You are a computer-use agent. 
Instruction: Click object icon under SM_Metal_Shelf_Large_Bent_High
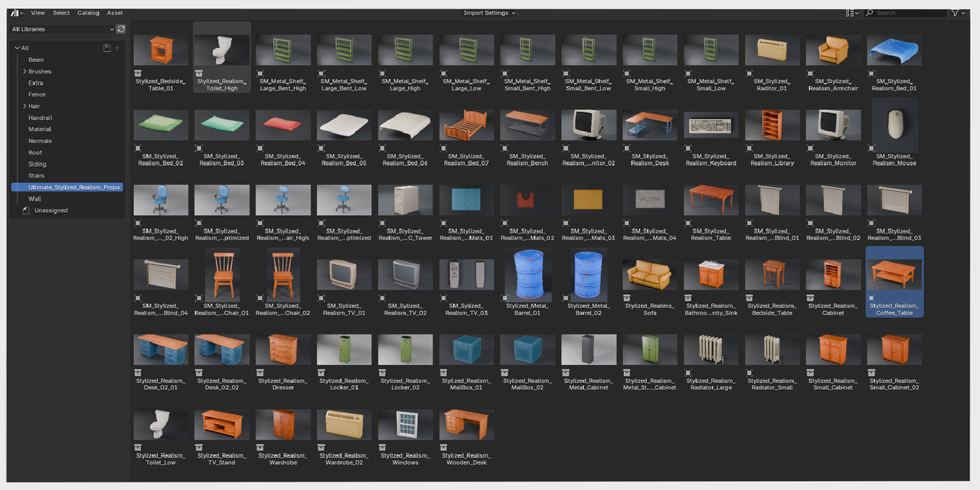coord(260,73)
